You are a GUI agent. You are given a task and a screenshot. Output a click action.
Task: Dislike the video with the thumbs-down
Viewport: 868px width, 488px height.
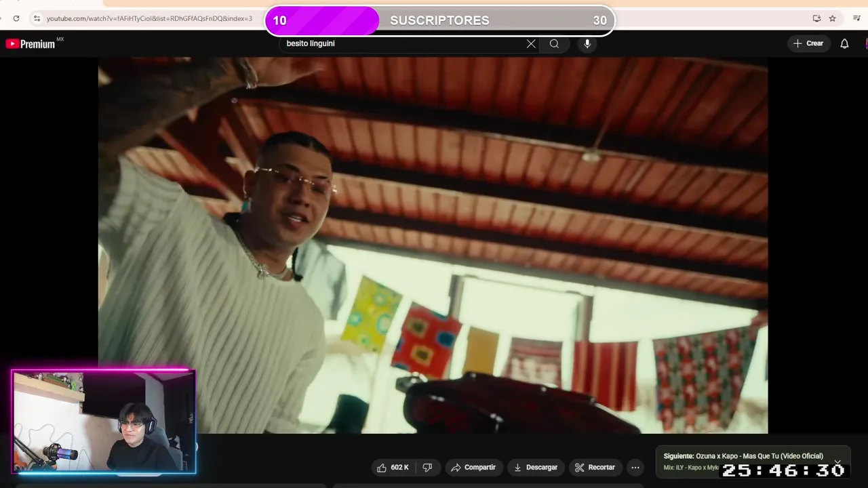[x=427, y=467]
